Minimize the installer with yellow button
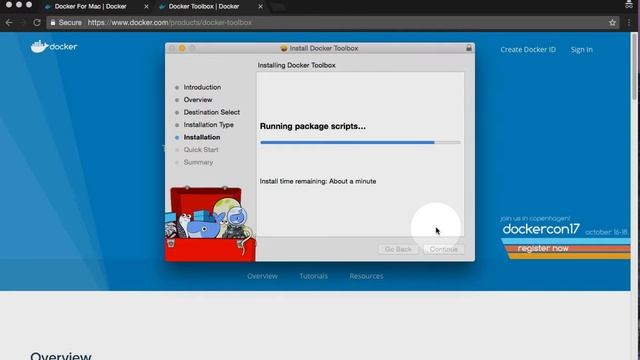The image size is (640, 360). 182,48
